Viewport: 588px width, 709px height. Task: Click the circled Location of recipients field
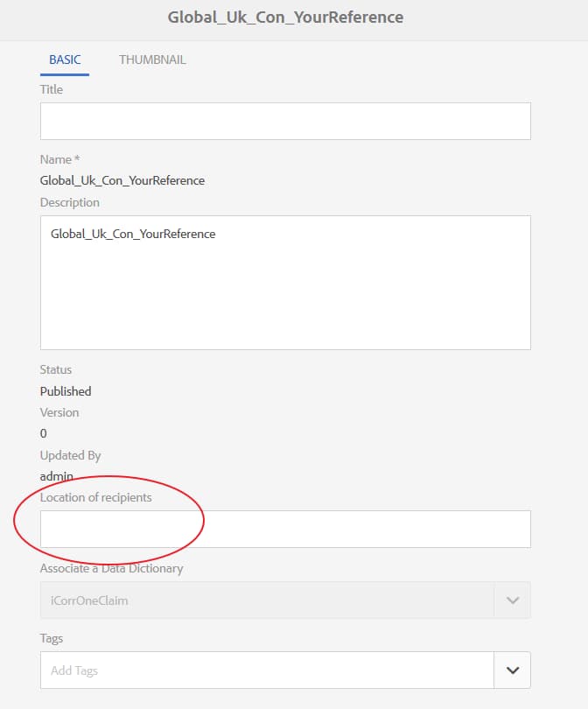[x=284, y=529]
